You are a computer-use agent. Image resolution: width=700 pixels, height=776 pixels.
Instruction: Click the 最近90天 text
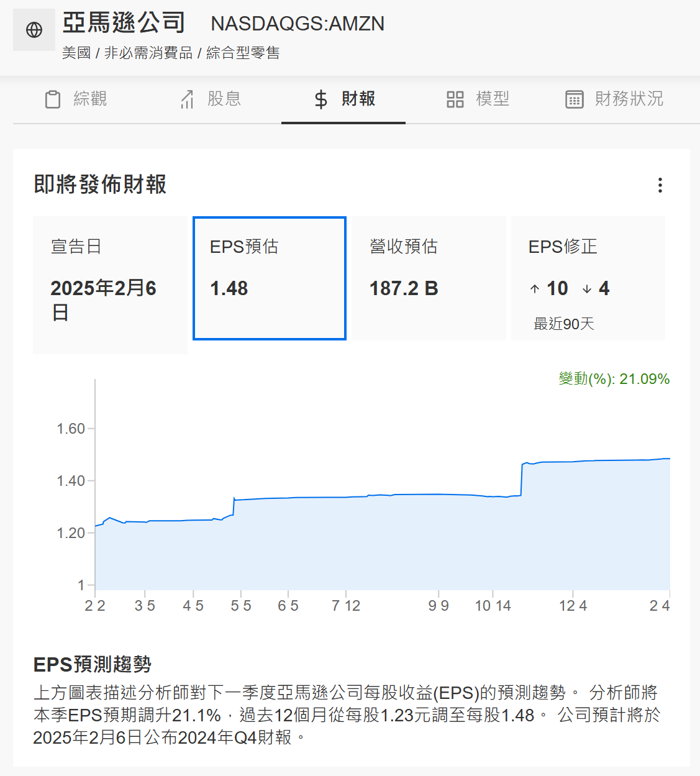pos(564,324)
